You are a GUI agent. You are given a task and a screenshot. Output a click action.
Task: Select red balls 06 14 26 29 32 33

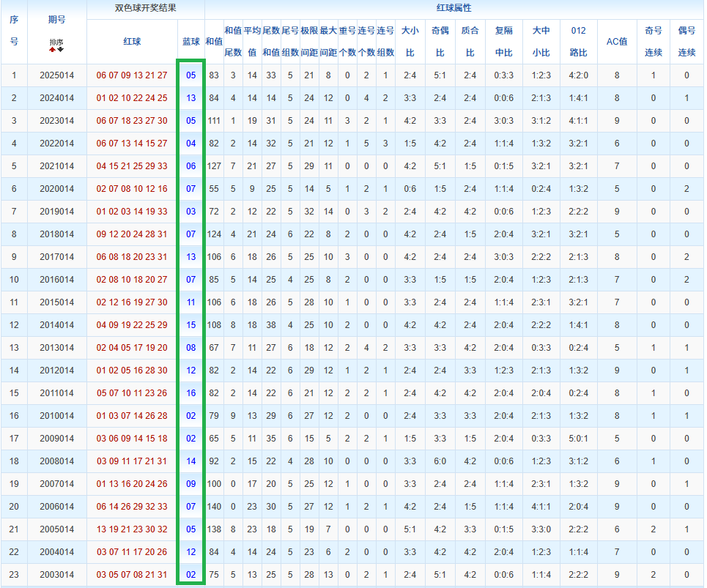(132, 507)
